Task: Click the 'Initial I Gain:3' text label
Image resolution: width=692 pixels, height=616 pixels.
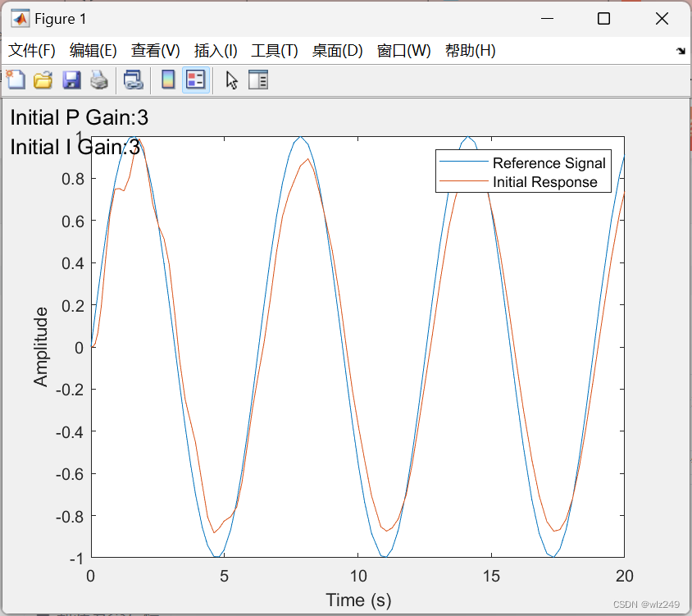Action: (x=75, y=147)
